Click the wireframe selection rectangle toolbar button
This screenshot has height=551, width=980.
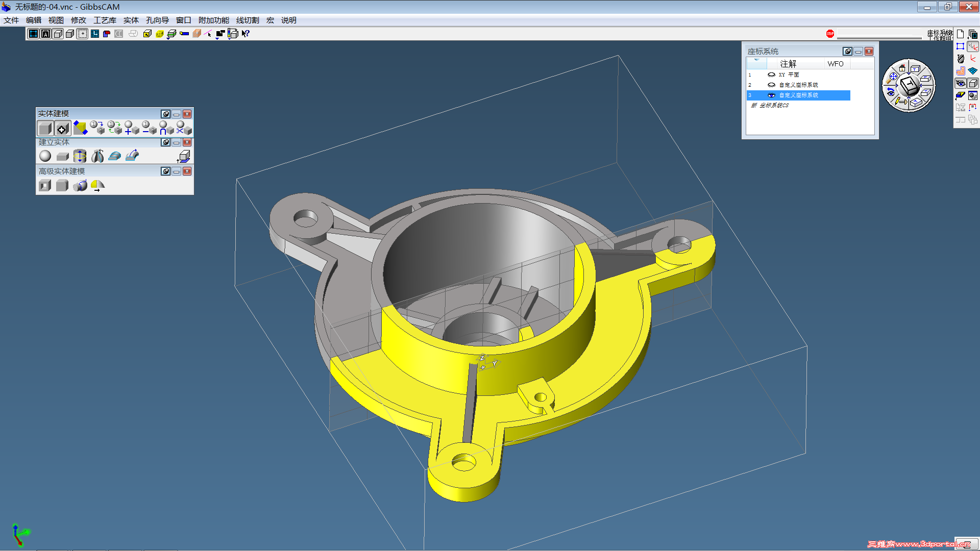click(33, 34)
